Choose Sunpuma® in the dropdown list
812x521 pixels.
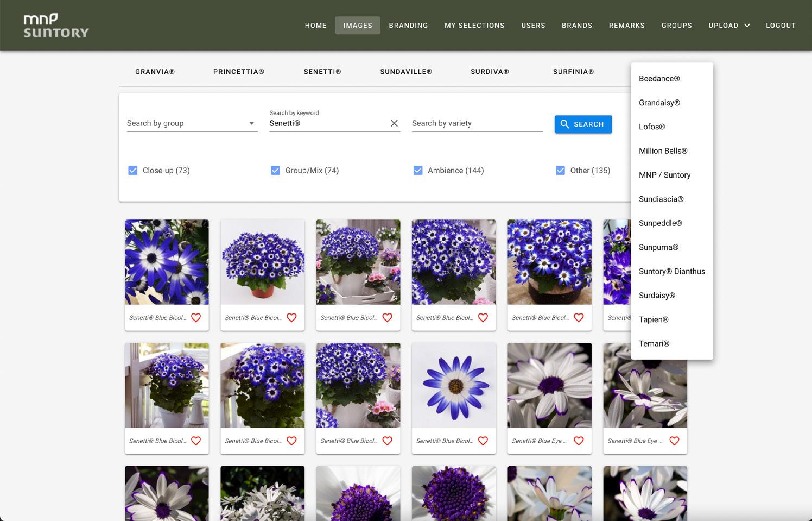coord(658,247)
